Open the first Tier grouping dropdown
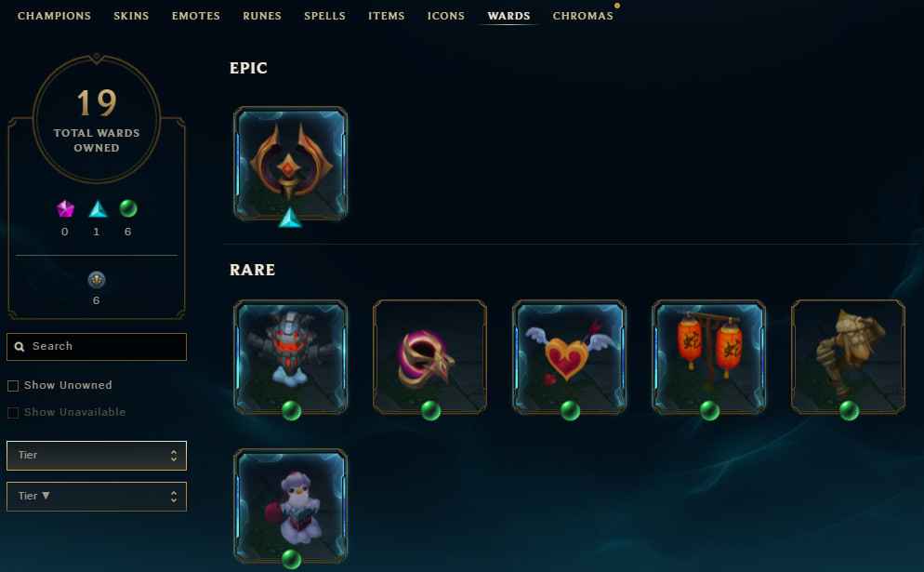 coord(97,455)
